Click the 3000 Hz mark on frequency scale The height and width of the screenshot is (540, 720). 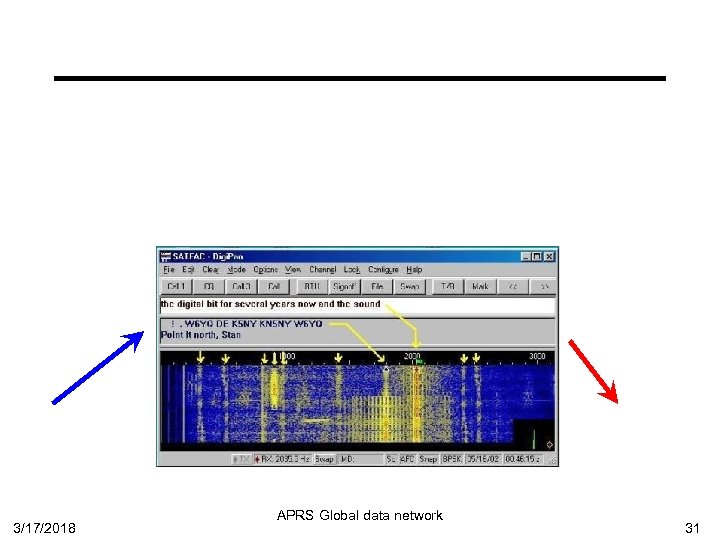click(x=537, y=356)
